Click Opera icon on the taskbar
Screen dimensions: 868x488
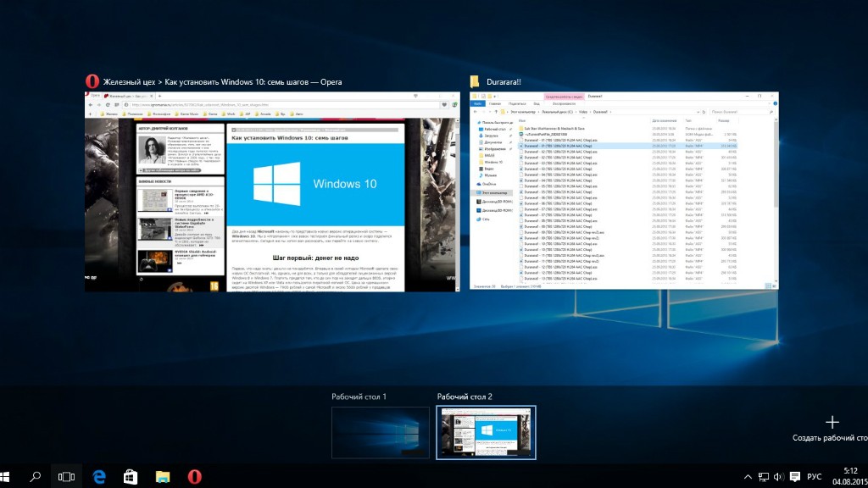(194, 476)
